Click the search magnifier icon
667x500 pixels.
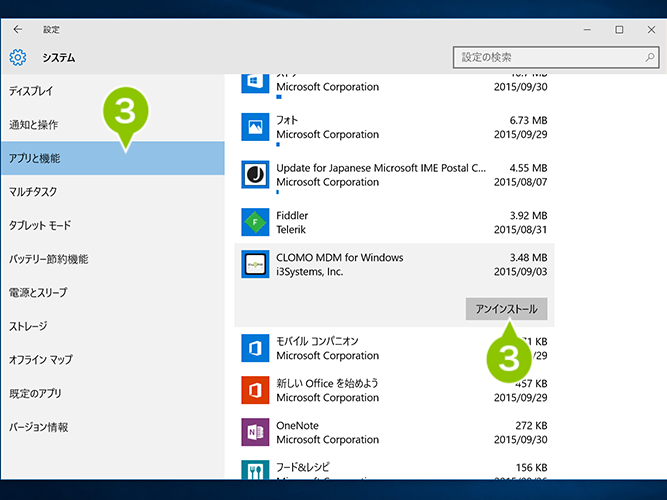tap(650, 57)
